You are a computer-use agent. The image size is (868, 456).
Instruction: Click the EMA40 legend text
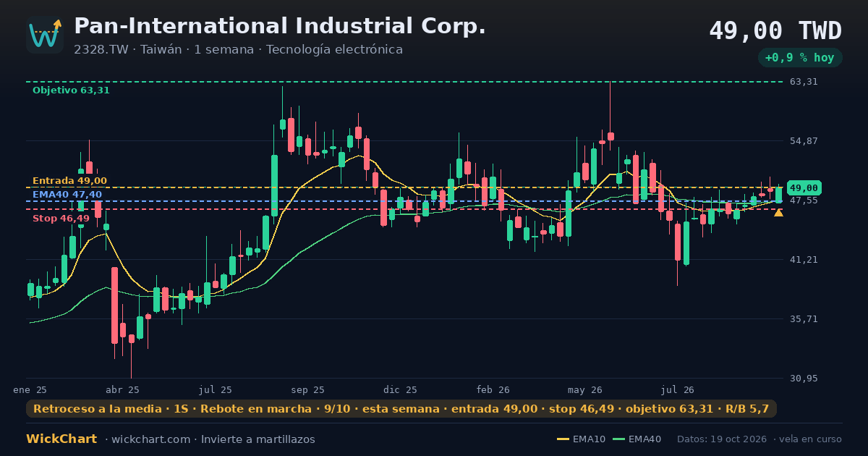(x=644, y=439)
